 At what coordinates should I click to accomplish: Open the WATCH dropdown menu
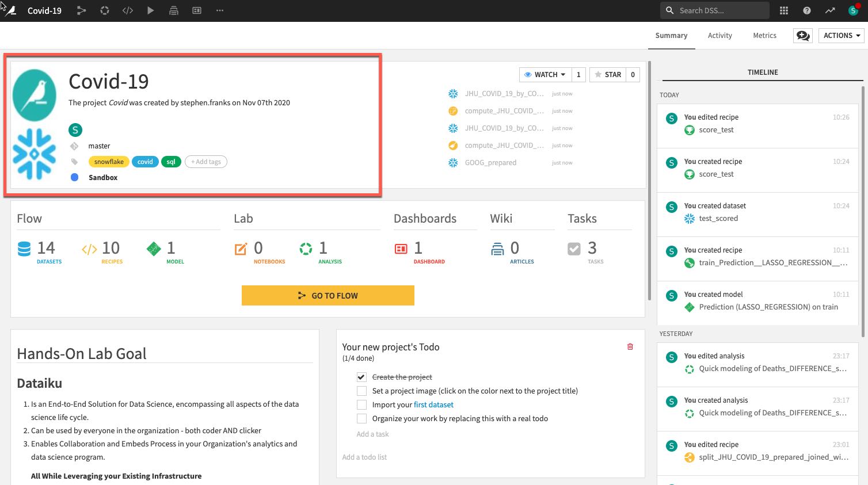point(545,75)
